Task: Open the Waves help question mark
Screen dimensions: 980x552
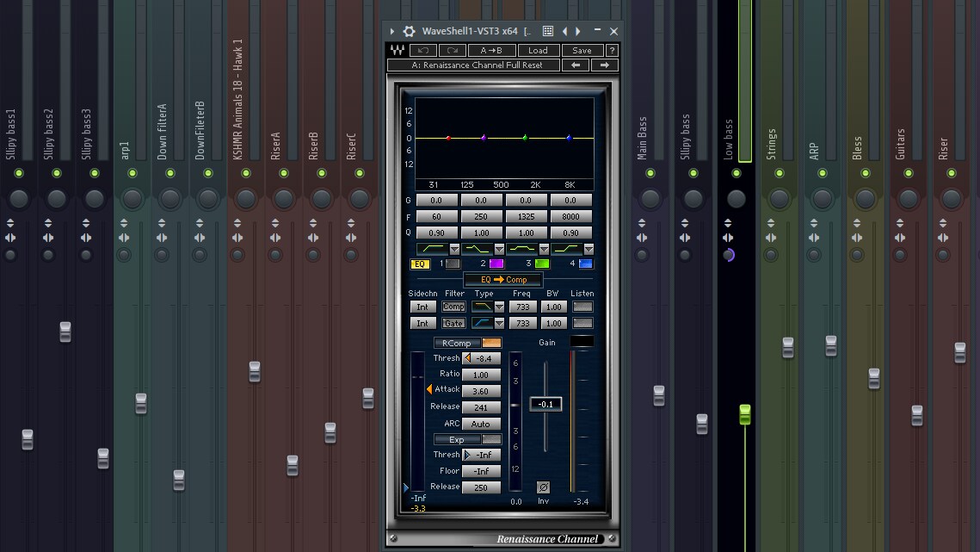Action: tap(612, 50)
